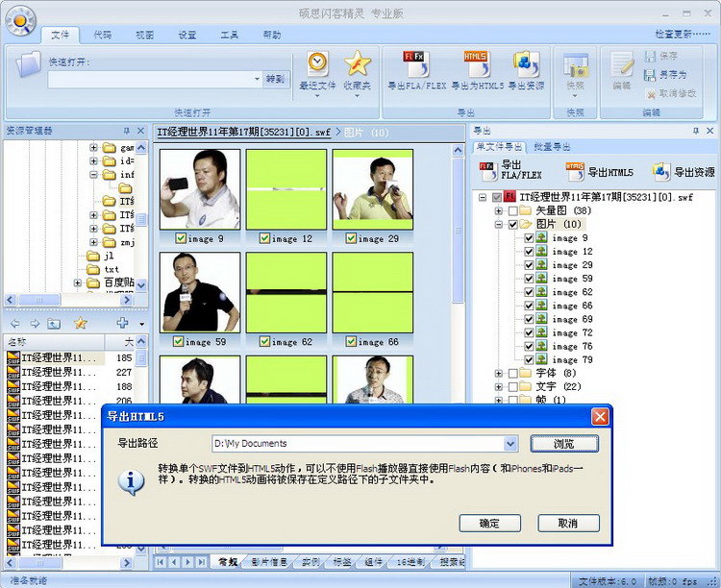The image size is (721, 588).
Task: Check the 矢量图 (38) checkbox
Action: coord(512,210)
